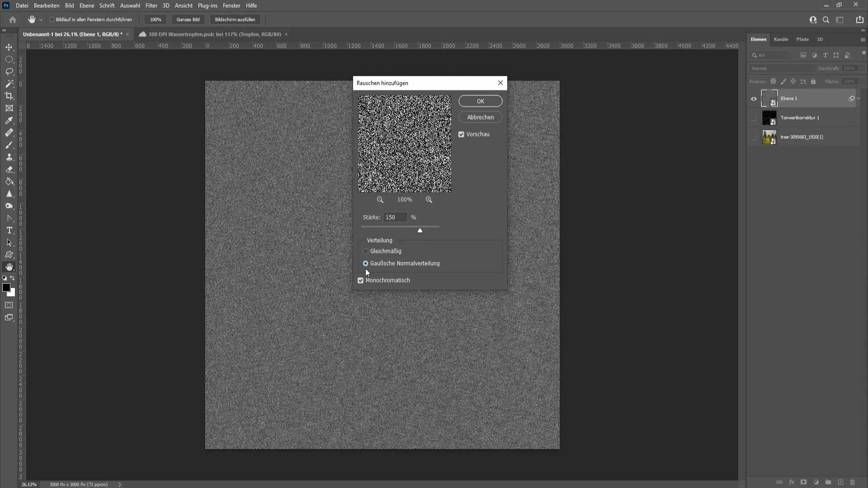Add a layer style (fx)
The image size is (868, 488).
click(792, 482)
